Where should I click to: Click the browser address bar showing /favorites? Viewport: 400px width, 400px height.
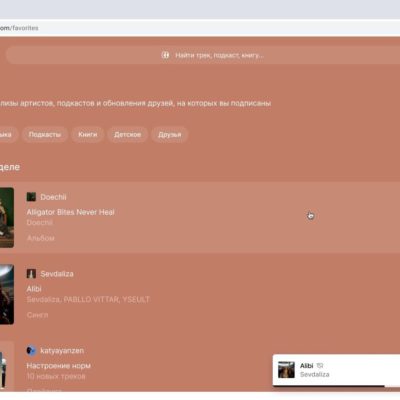point(200,28)
